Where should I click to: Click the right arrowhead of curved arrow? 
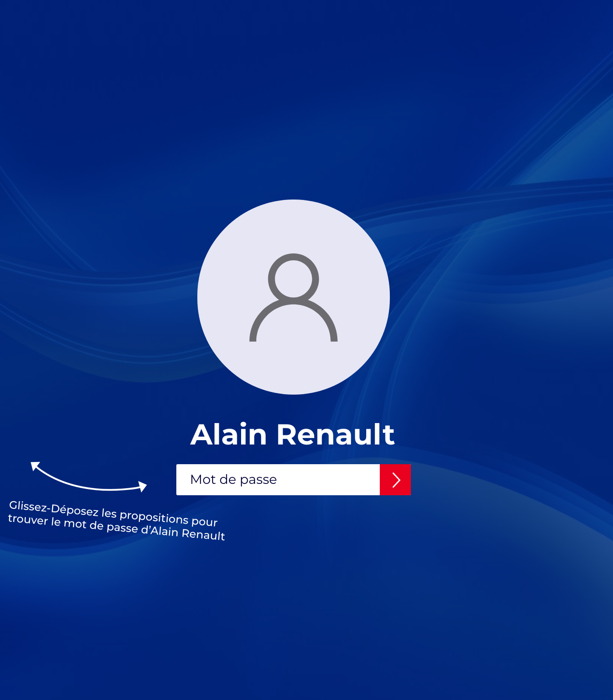coord(143,486)
